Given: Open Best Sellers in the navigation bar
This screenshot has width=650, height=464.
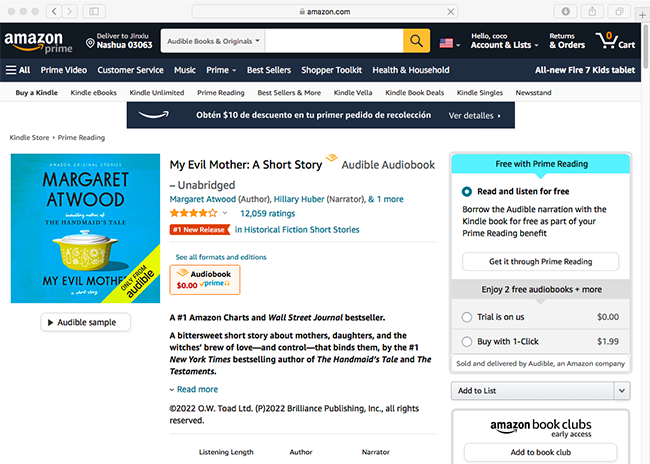Looking at the screenshot, I should point(268,70).
